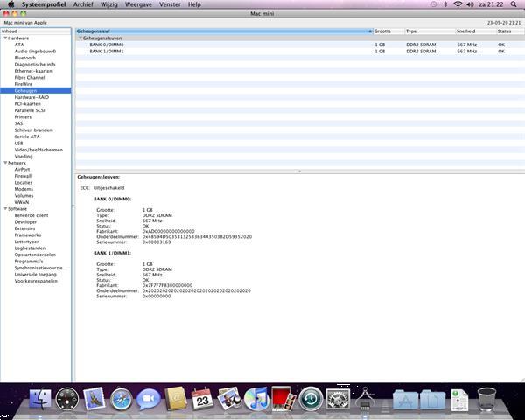The image size is (525, 420).
Task: Select Geheugen in the sidebar
Action: pyautogui.click(x=36, y=91)
